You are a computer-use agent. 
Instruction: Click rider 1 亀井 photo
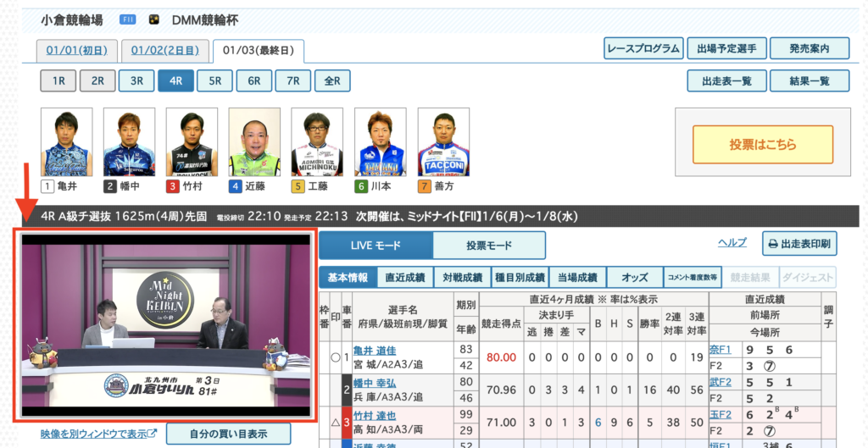click(x=66, y=142)
